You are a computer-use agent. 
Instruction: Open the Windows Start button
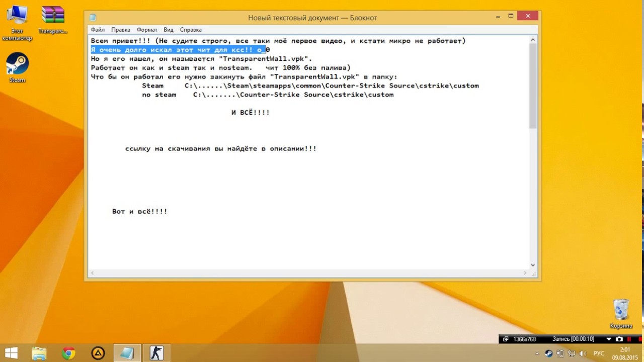pyautogui.click(x=11, y=353)
